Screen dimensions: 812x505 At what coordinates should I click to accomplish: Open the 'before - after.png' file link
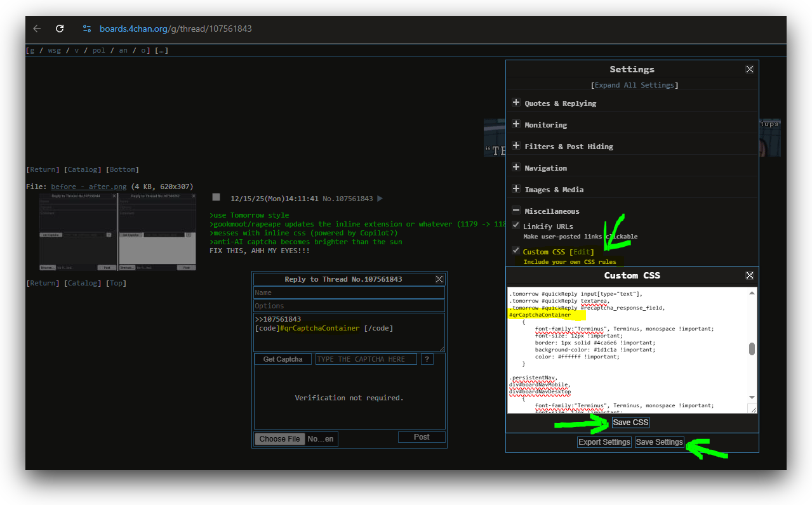[x=89, y=187]
